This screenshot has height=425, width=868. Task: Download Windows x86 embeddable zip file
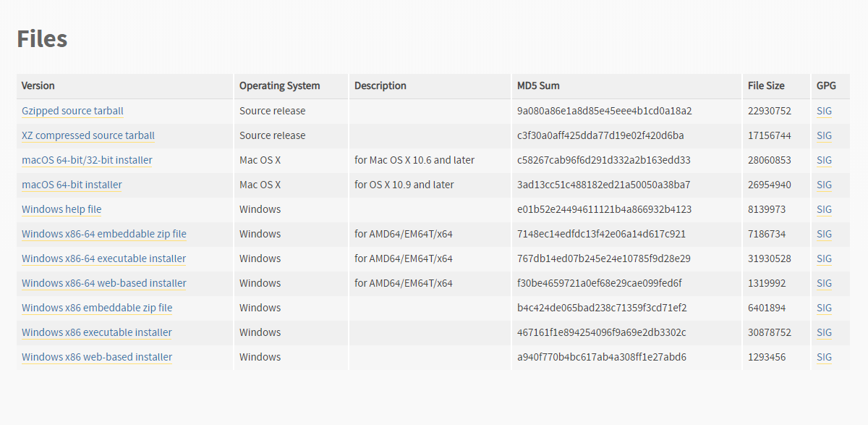pos(97,308)
